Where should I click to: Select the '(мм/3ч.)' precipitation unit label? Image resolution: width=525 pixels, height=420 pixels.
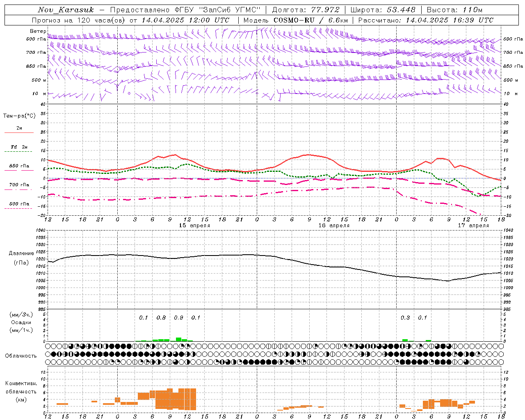tap(21, 315)
